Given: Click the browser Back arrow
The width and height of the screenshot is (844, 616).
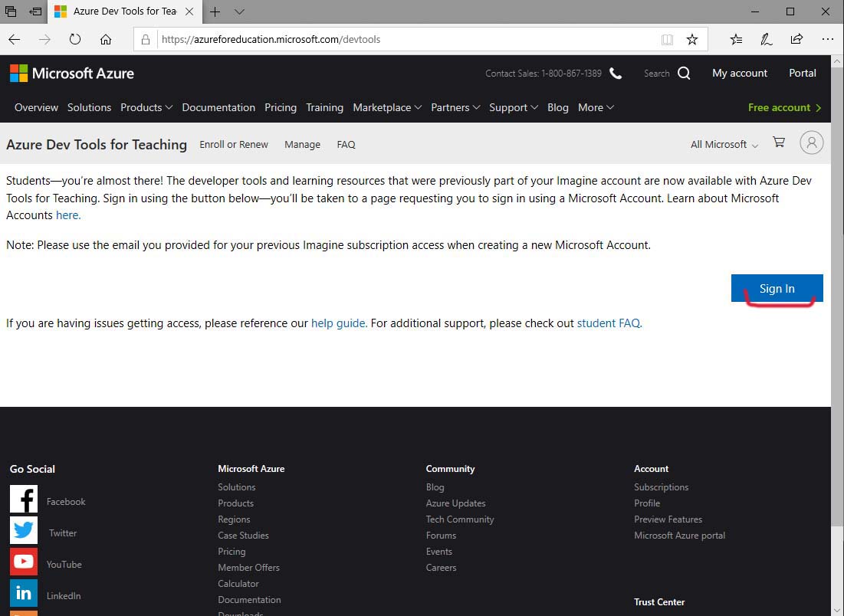Looking at the screenshot, I should click(15, 39).
